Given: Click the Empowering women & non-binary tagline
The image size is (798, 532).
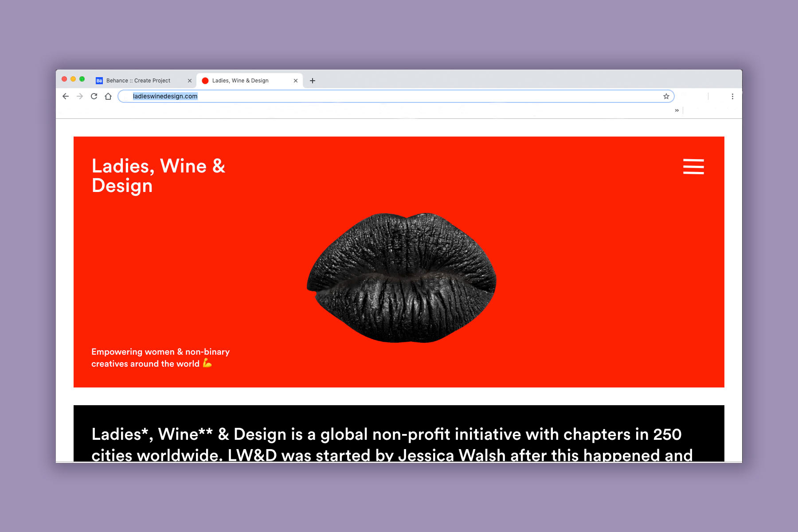Looking at the screenshot, I should point(160,357).
